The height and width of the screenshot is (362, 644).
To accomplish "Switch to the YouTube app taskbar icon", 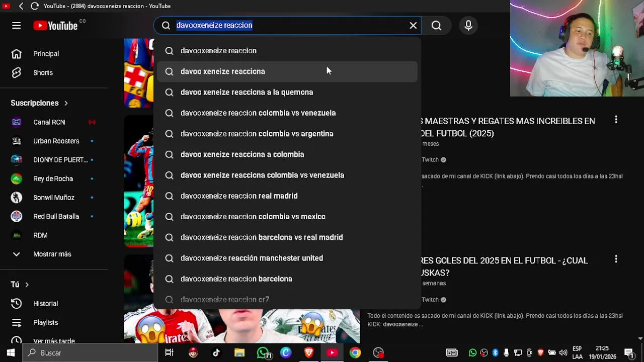I will coord(332,353).
